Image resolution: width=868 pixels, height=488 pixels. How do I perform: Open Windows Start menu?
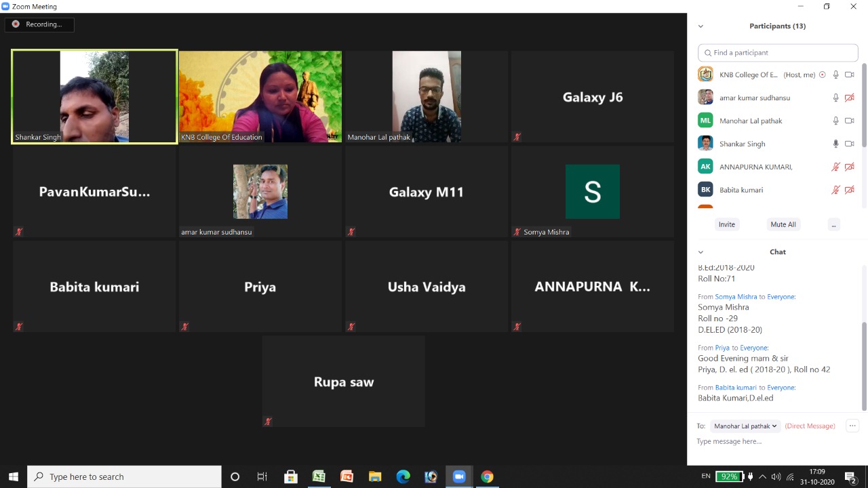point(14,476)
